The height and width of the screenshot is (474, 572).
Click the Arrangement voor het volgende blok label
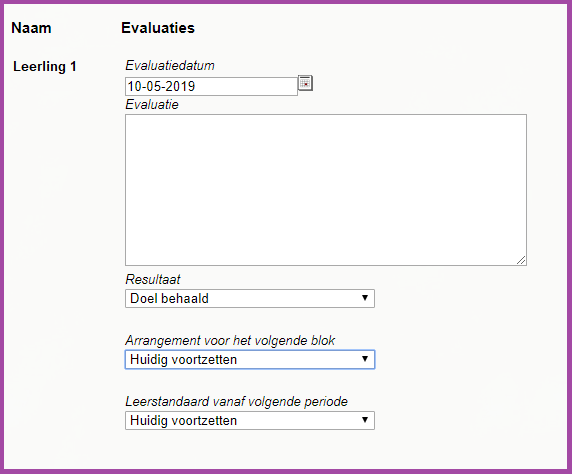click(x=230, y=341)
